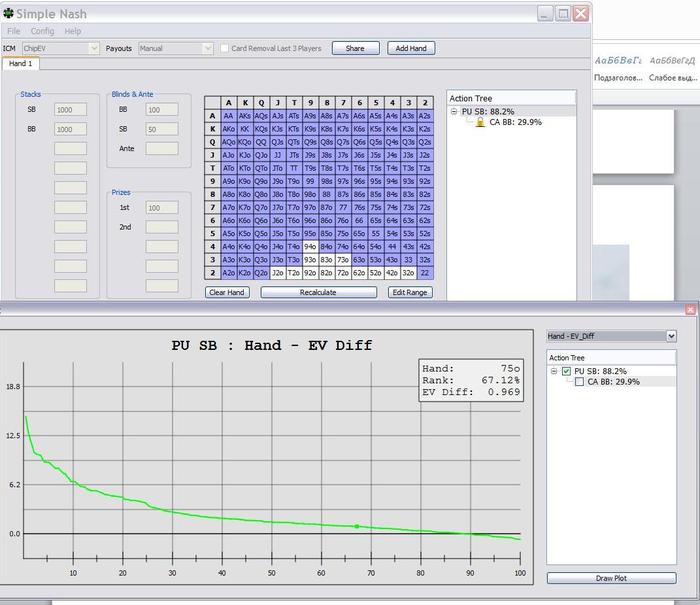Select the 22 cell in hand grid
700x605 pixels.
coord(425,272)
